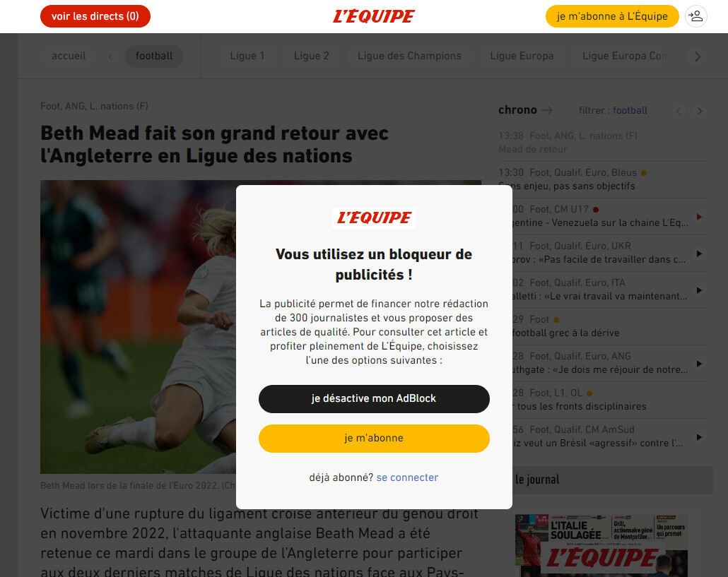Click je désactive mon AdBlock button
Image resolution: width=728 pixels, height=577 pixels.
[x=374, y=399]
